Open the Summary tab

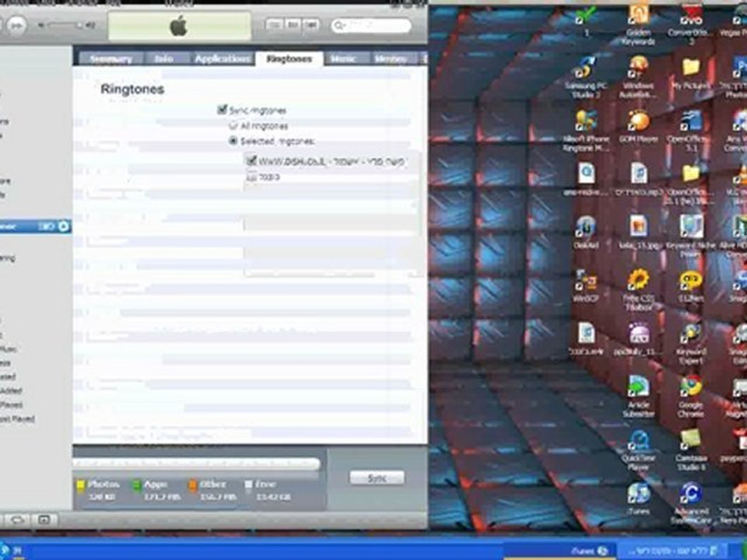click(x=110, y=59)
